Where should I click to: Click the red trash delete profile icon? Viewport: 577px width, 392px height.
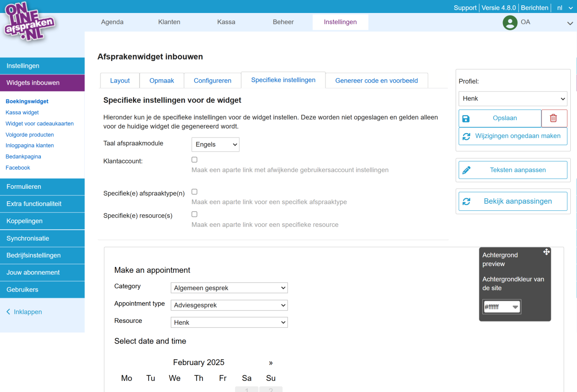[x=553, y=118]
